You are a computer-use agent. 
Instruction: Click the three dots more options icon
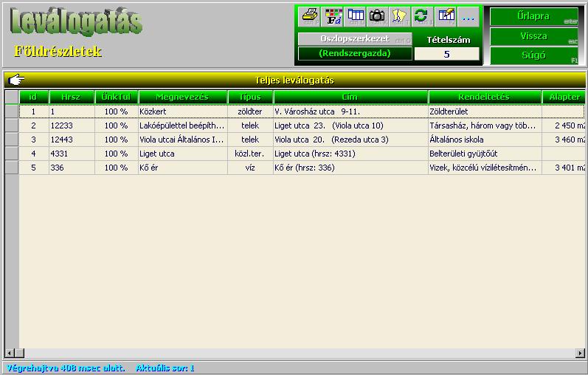468,16
